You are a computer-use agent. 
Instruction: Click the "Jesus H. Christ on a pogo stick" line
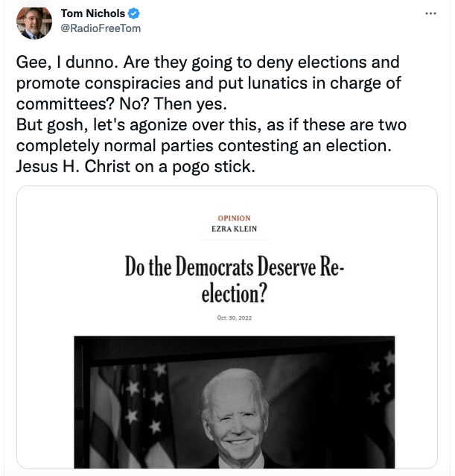pyautogui.click(x=135, y=165)
